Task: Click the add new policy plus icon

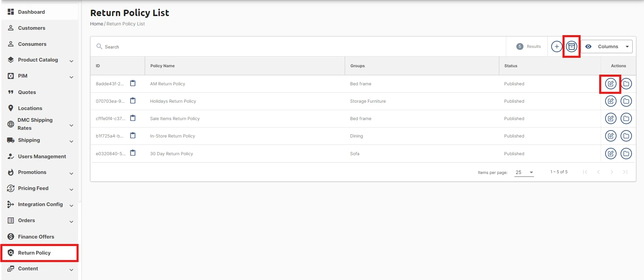Action: [557, 46]
